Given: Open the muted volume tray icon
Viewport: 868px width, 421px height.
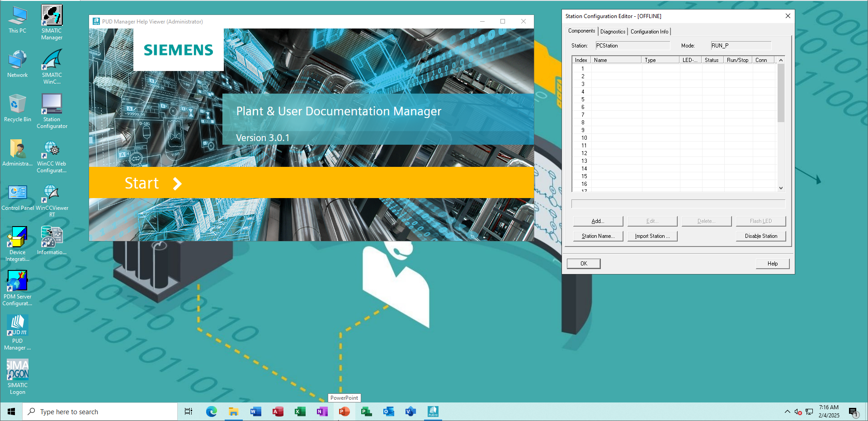Looking at the screenshot, I should click(x=798, y=412).
